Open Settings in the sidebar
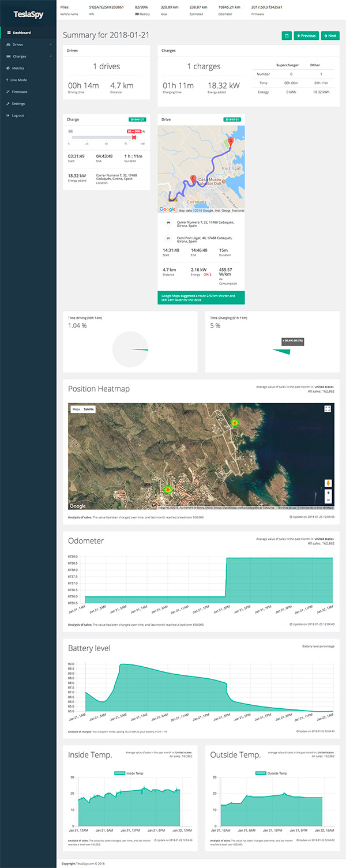Screen dimensions: 346x868 [x=29, y=104]
